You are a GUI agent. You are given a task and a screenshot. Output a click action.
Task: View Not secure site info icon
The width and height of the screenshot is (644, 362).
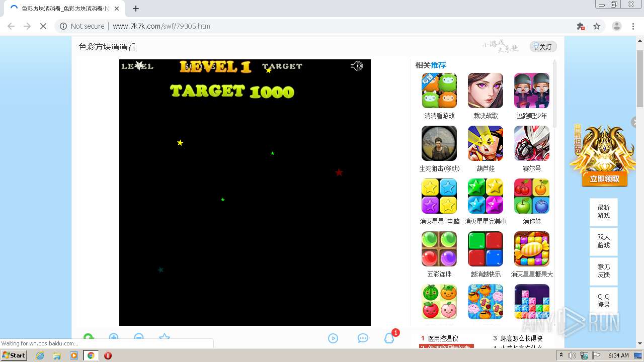click(x=63, y=26)
